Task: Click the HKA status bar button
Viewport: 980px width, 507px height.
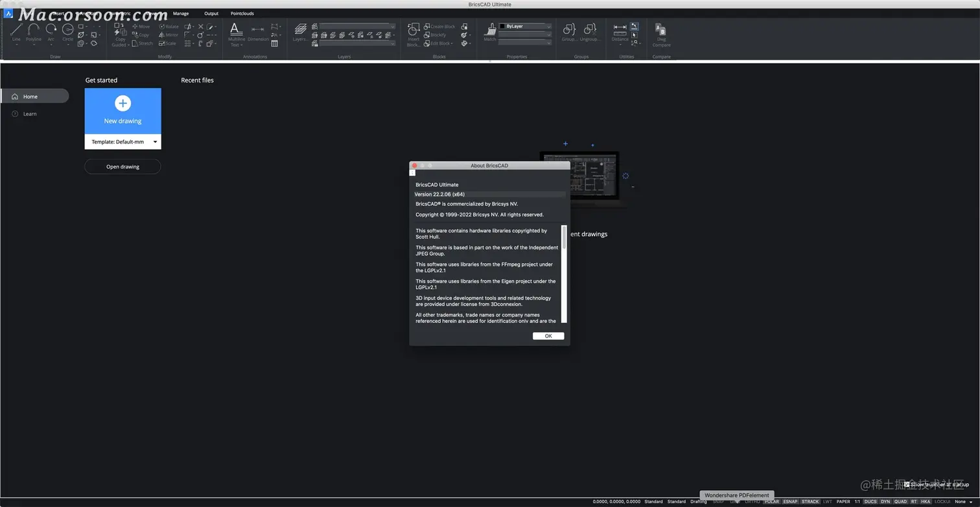Action: [x=926, y=502]
